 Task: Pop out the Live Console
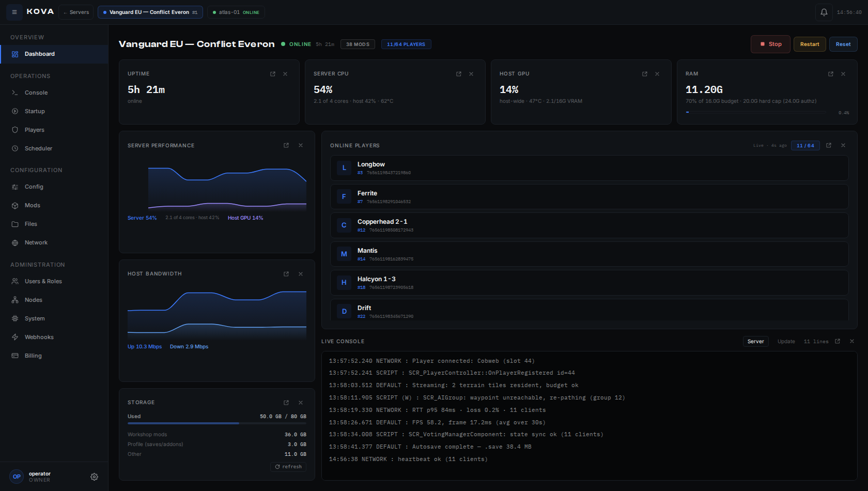coord(838,341)
